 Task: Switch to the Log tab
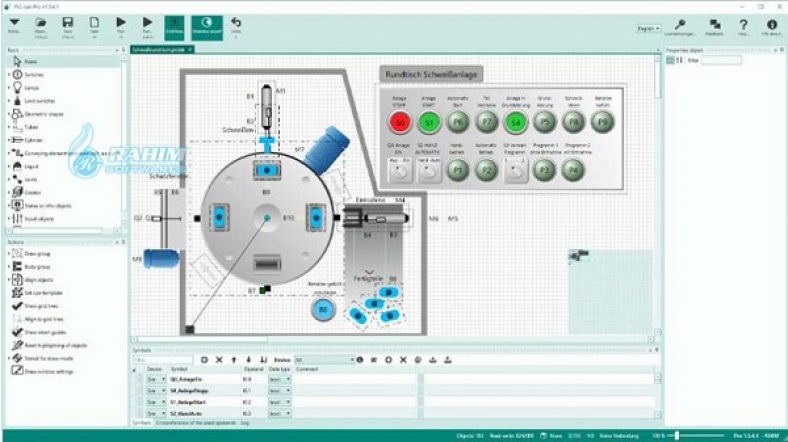tap(245, 423)
